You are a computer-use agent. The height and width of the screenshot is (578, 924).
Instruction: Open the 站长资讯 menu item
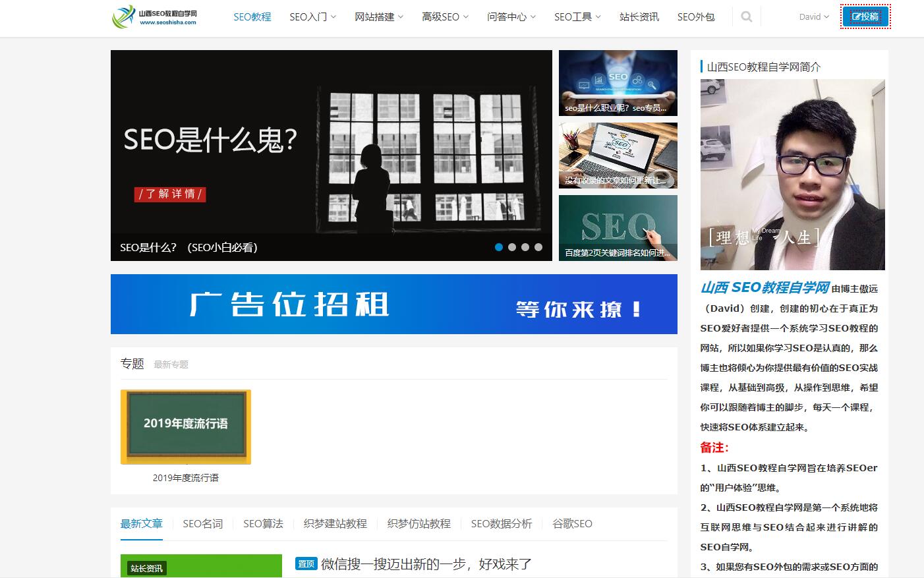click(x=639, y=17)
